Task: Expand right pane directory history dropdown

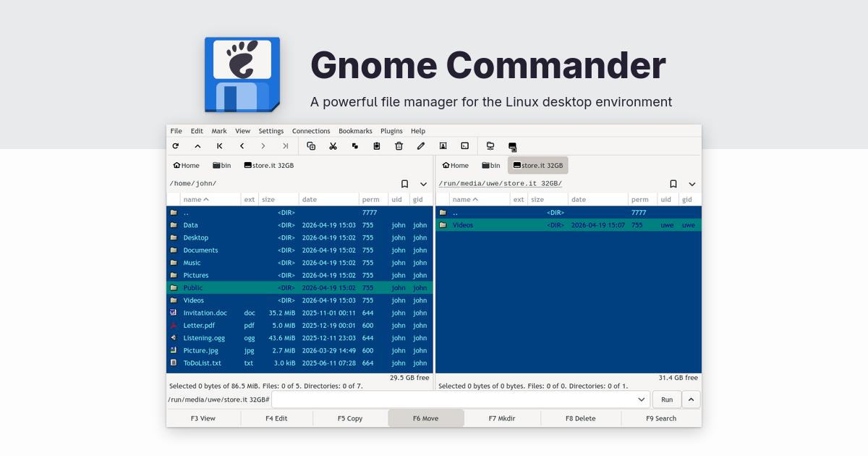Action: 692,184
